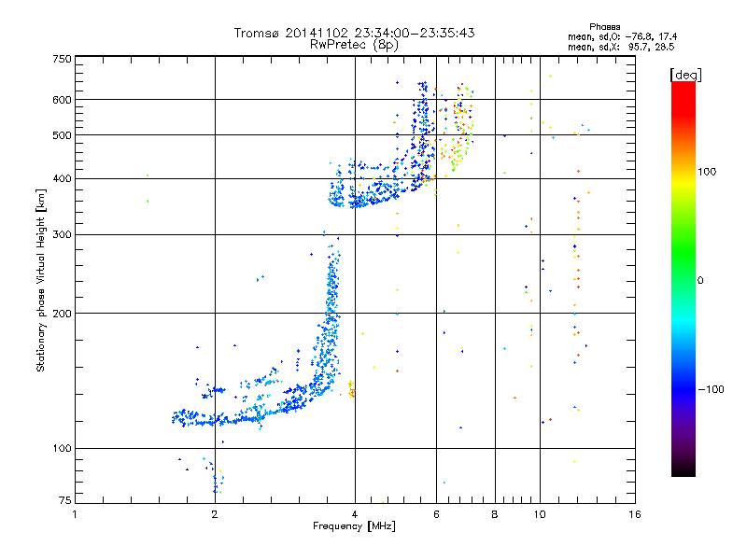The image size is (747, 560).
Task: Click the x-axis tick label '2'
Action: [215, 514]
